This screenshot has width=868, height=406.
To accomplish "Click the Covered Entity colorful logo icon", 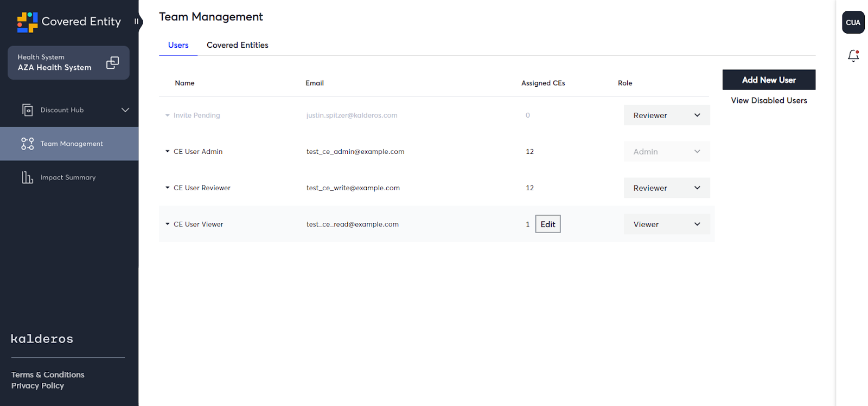I will (x=27, y=22).
